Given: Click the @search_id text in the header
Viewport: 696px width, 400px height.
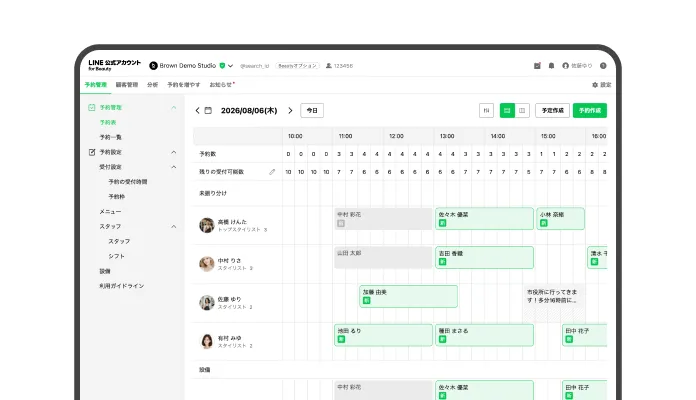Looking at the screenshot, I should [255, 66].
